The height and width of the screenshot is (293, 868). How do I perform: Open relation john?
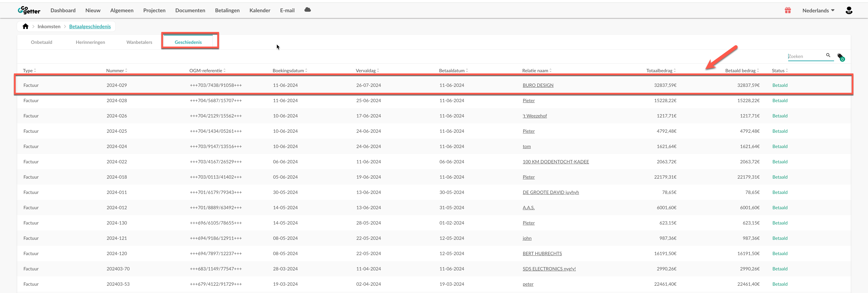[x=527, y=238]
